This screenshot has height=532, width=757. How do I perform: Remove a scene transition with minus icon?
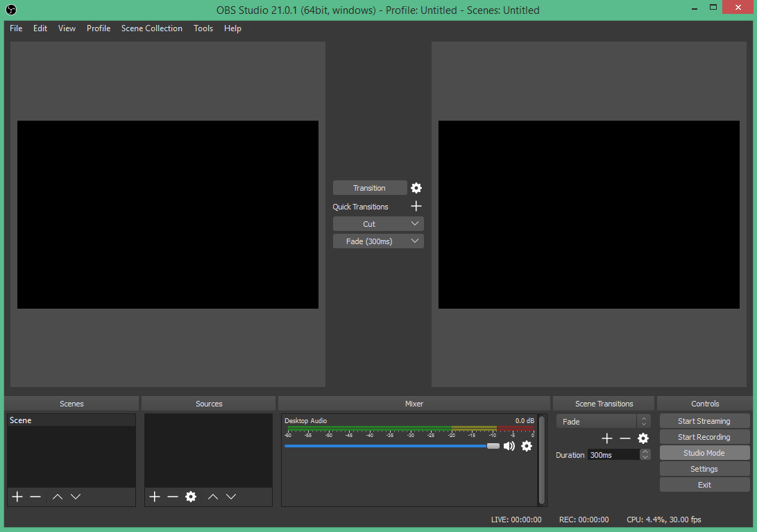(624, 438)
